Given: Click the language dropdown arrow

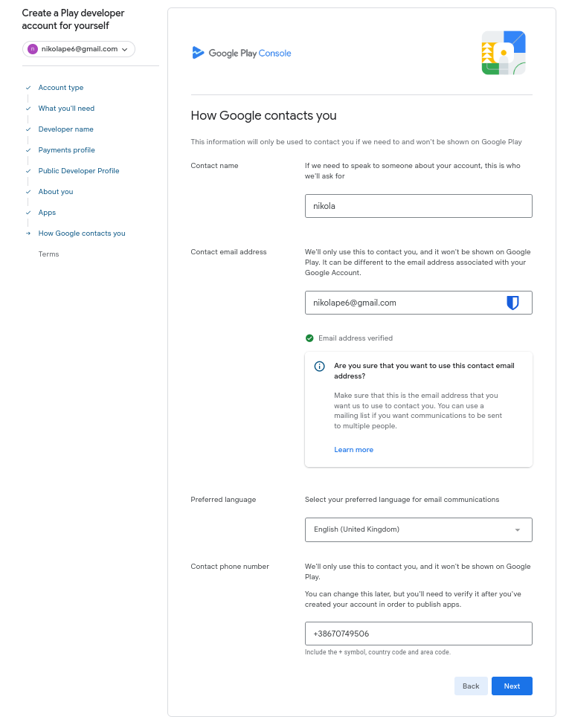Looking at the screenshot, I should (518, 529).
